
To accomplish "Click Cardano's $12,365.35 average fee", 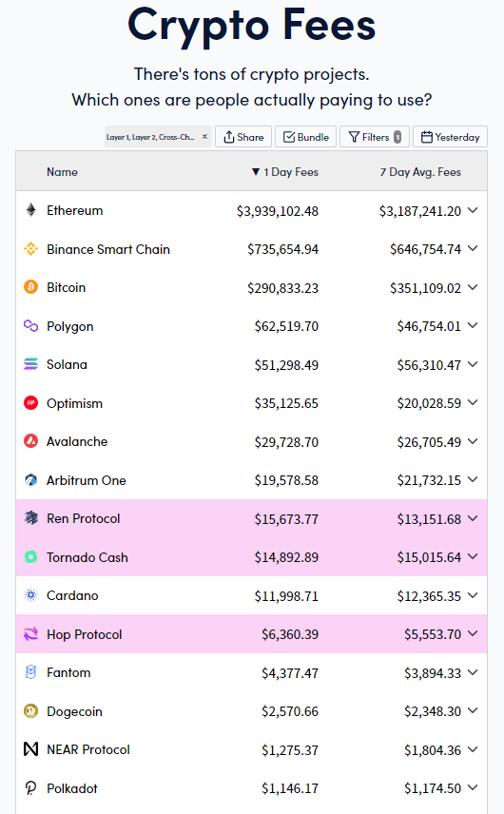I will [429, 596].
